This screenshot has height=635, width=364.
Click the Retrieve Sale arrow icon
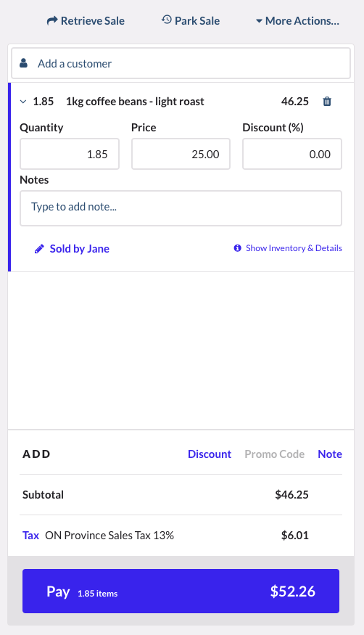(52, 20)
